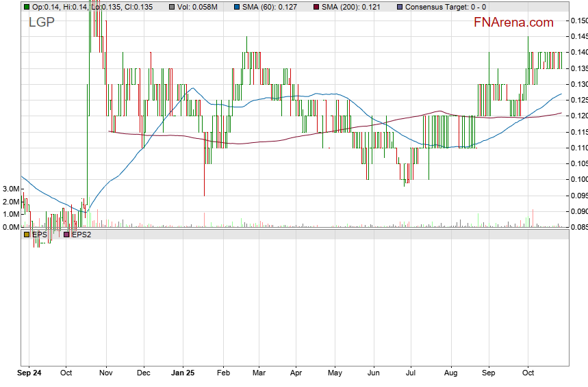
Task: Click the Jan 25 date axis label
Action: pos(183,373)
